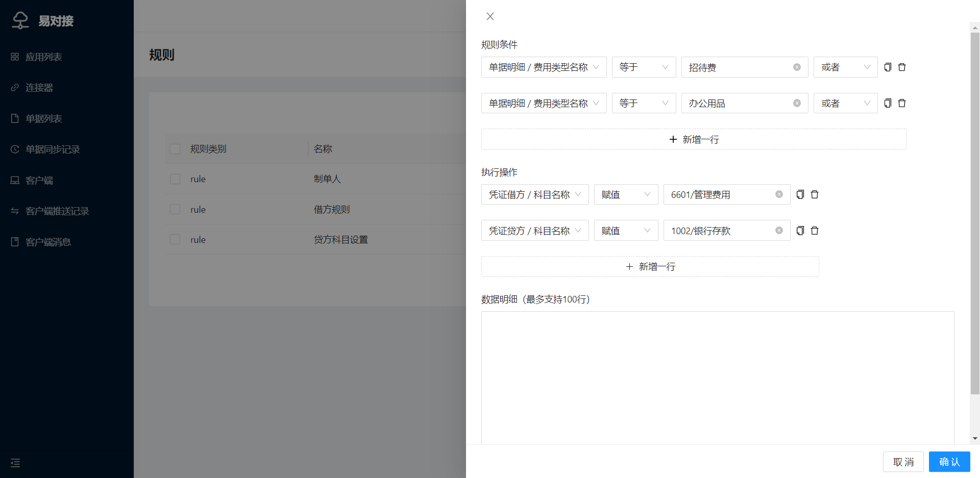This screenshot has width=980, height=478.
Task: Go to 连接器 in the sidebar
Action: (x=39, y=88)
